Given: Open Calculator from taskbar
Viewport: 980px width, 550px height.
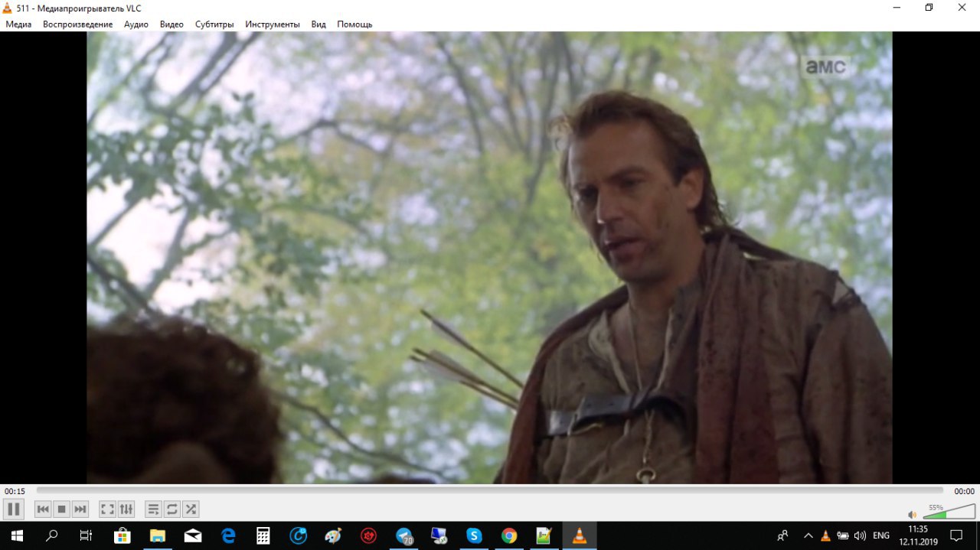Looking at the screenshot, I should (x=263, y=535).
